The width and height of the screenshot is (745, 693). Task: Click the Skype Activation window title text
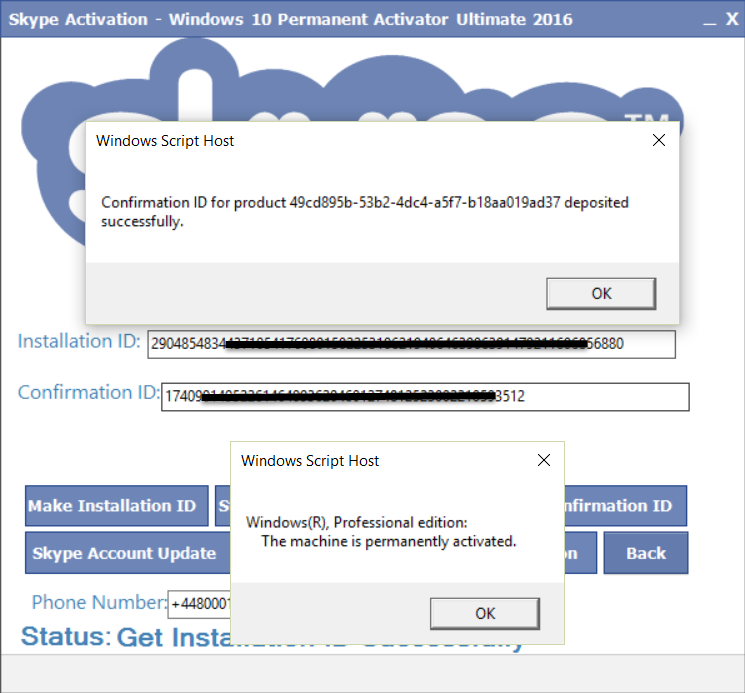point(290,19)
